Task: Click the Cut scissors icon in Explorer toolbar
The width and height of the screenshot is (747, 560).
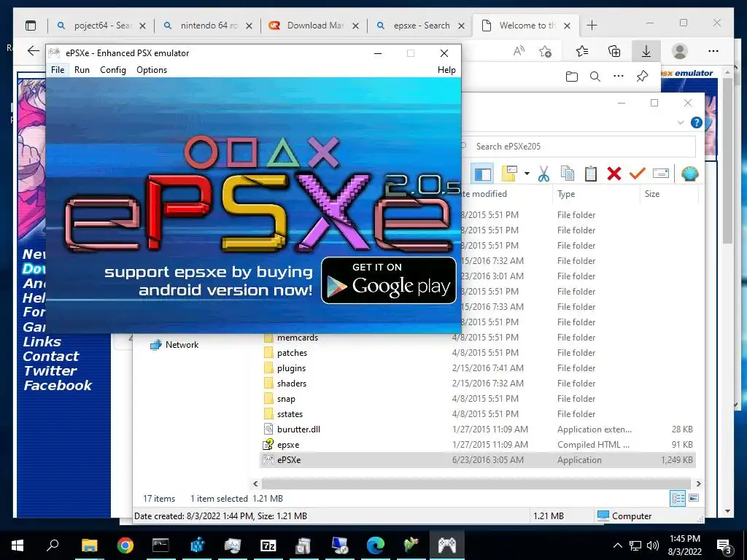Action: (543, 174)
